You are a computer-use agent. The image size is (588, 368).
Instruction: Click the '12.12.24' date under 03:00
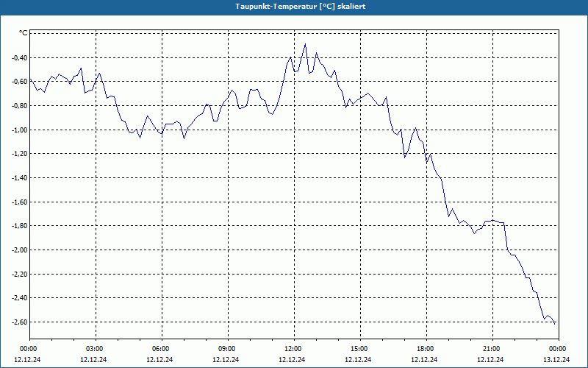[x=93, y=359]
